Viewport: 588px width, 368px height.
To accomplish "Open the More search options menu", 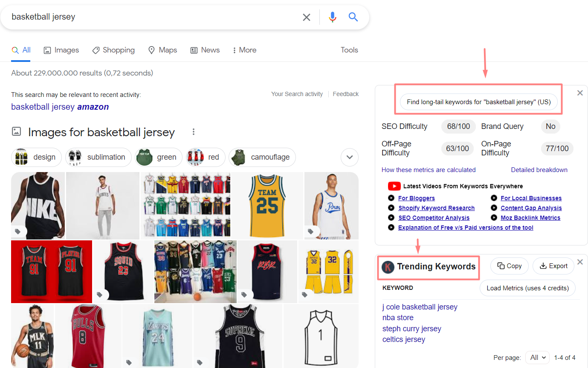I will [x=244, y=50].
